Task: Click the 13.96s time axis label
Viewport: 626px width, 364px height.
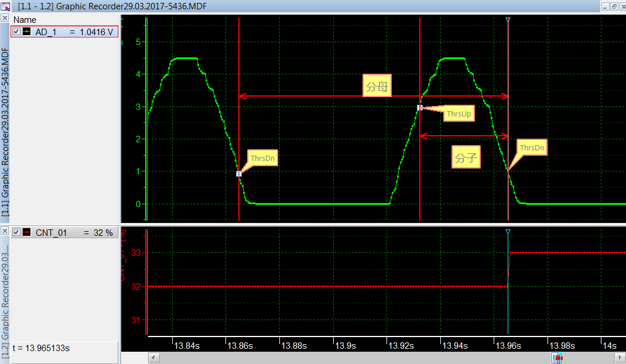Action: tap(508, 346)
